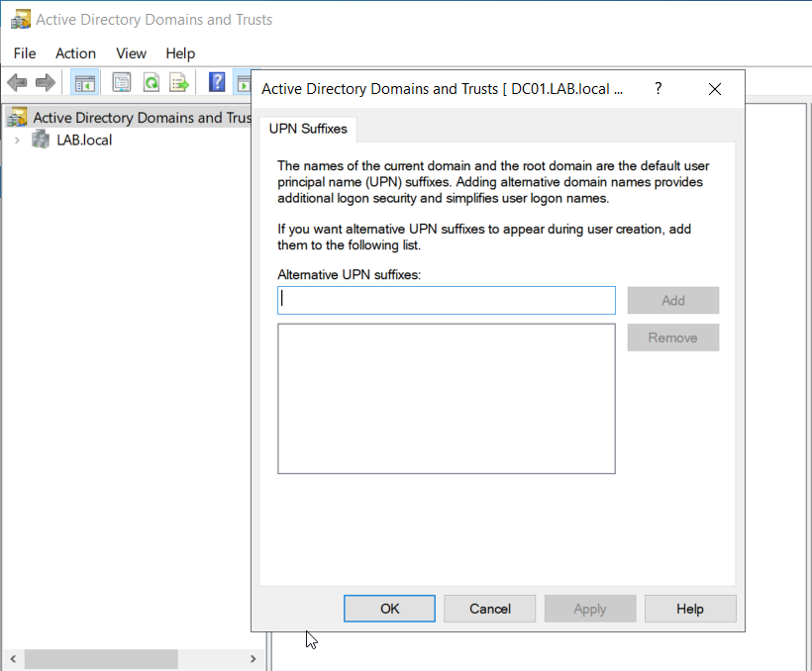Screen dimensions: 812x671
Task: Nudge tree pane scrollbar left arrow
Action: 14,658
